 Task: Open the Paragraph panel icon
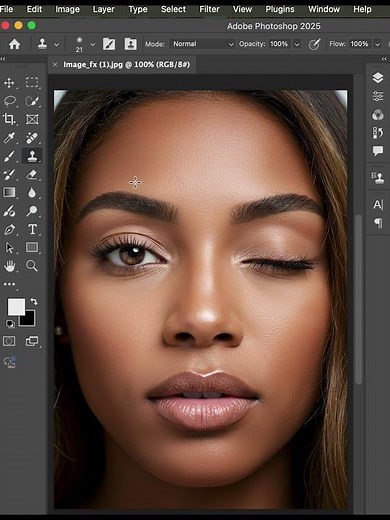point(378,222)
